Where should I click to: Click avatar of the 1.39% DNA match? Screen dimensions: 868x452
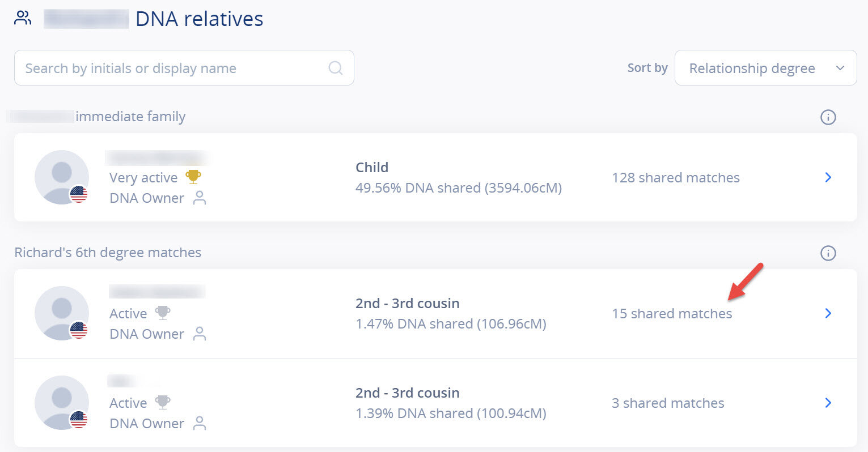click(62, 403)
